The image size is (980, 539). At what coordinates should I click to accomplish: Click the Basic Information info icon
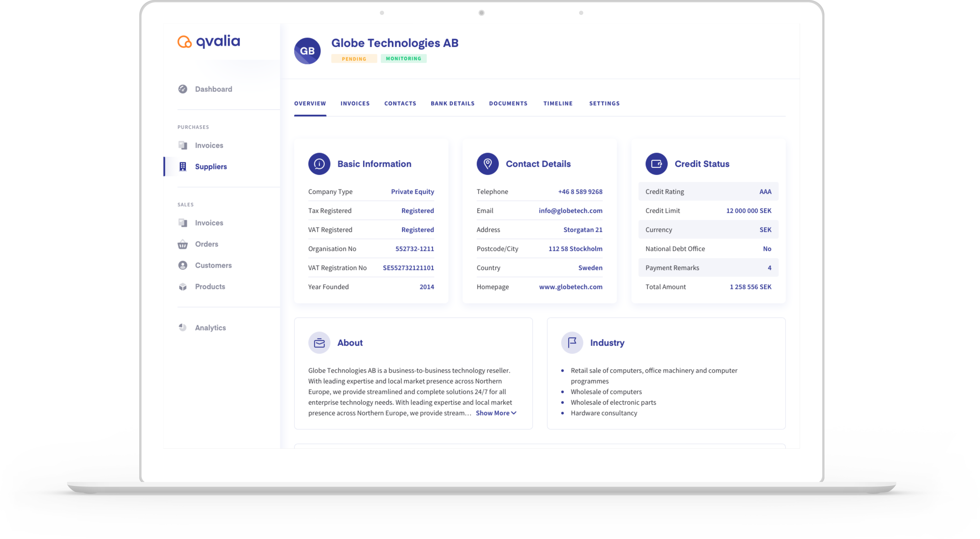[319, 164]
